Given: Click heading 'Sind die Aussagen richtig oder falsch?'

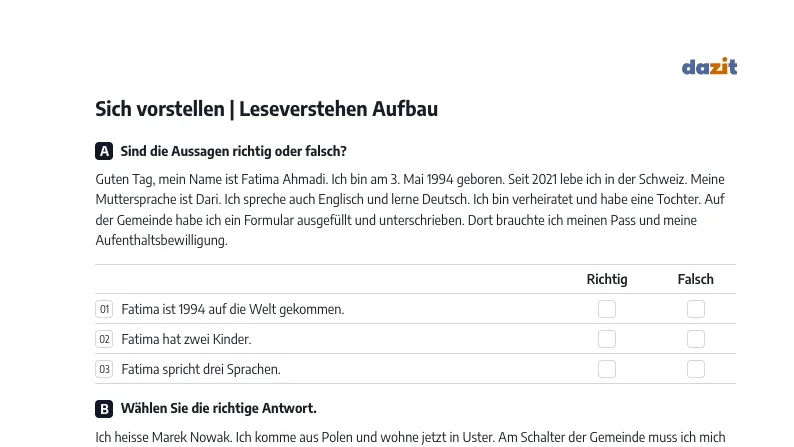Looking at the screenshot, I should click(233, 151).
